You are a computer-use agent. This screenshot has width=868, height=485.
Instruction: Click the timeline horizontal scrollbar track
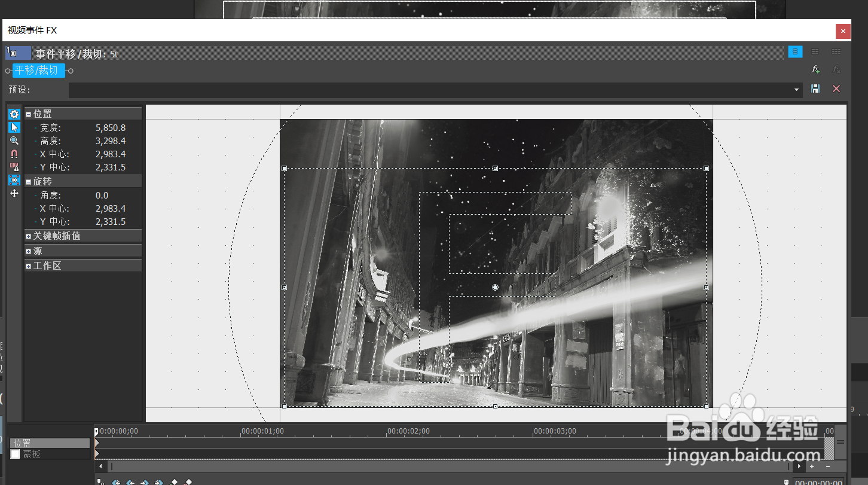tap(450, 466)
